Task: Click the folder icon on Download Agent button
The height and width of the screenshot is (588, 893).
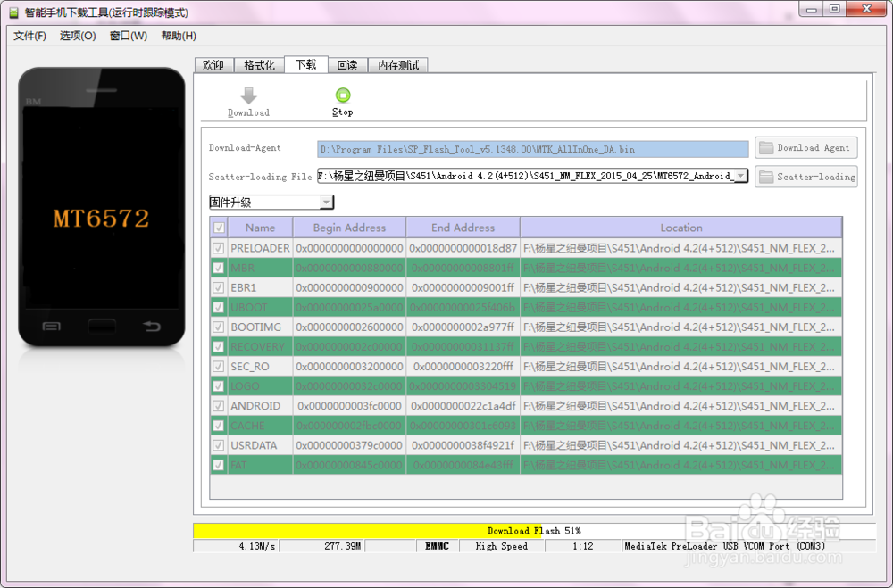Action: [x=766, y=148]
